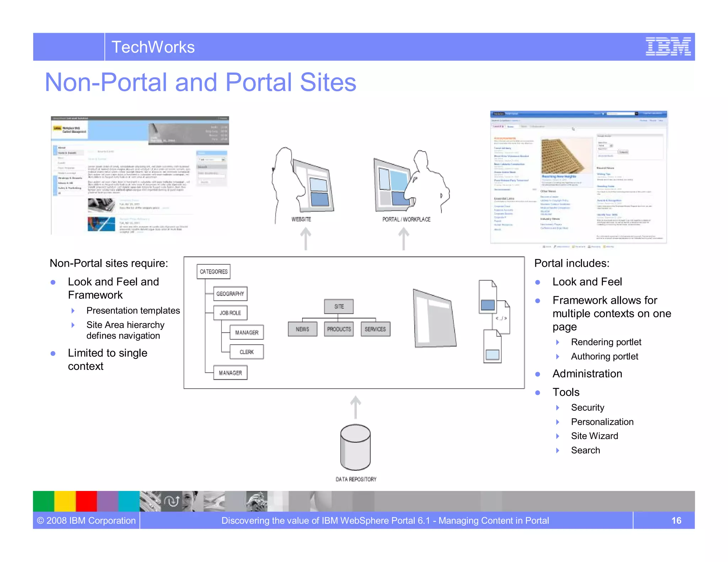The image size is (728, 562).
Task: Click the teal color block in footer
Action: tap(129, 501)
